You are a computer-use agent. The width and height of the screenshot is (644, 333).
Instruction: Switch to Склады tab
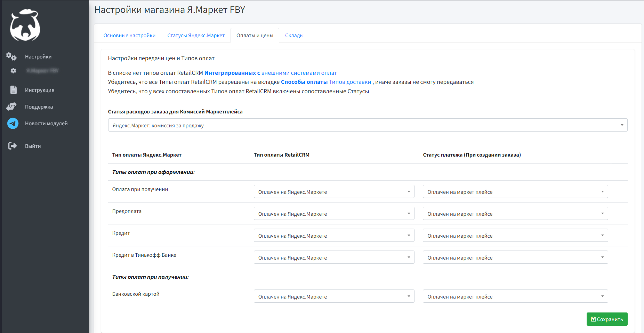(294, 35)
